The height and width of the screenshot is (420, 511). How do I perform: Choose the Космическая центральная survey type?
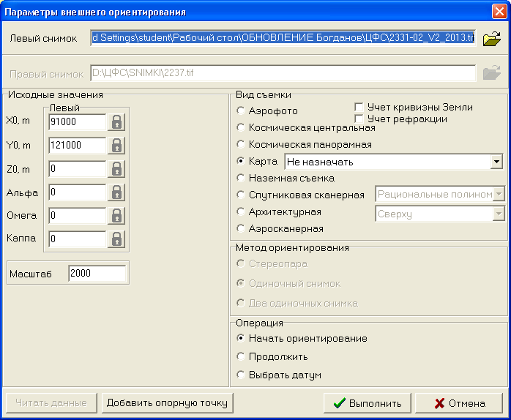[x=241, y=127]
